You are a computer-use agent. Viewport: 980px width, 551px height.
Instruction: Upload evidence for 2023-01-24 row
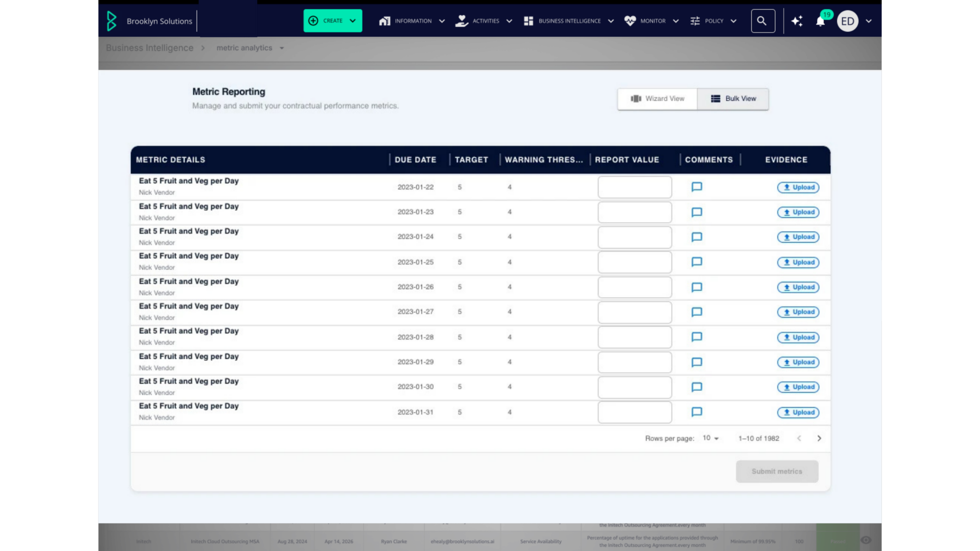coord(798,237)
